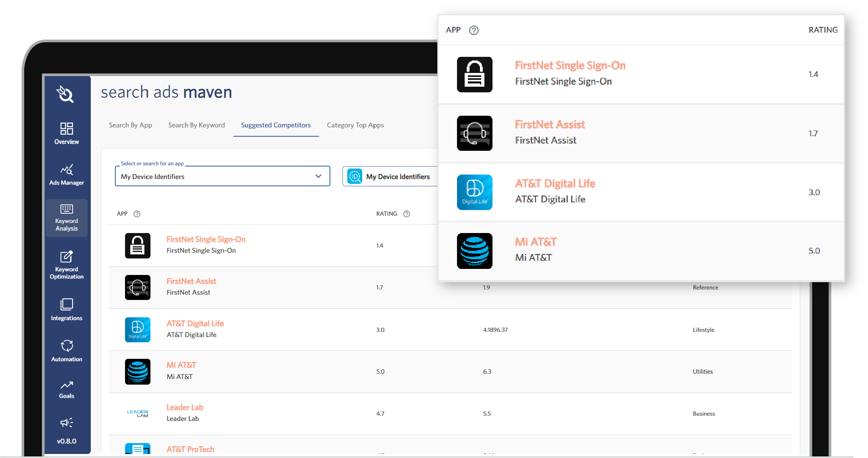
Task: Click AT&T Digital Life icon in popup panel
Action: 475,192
